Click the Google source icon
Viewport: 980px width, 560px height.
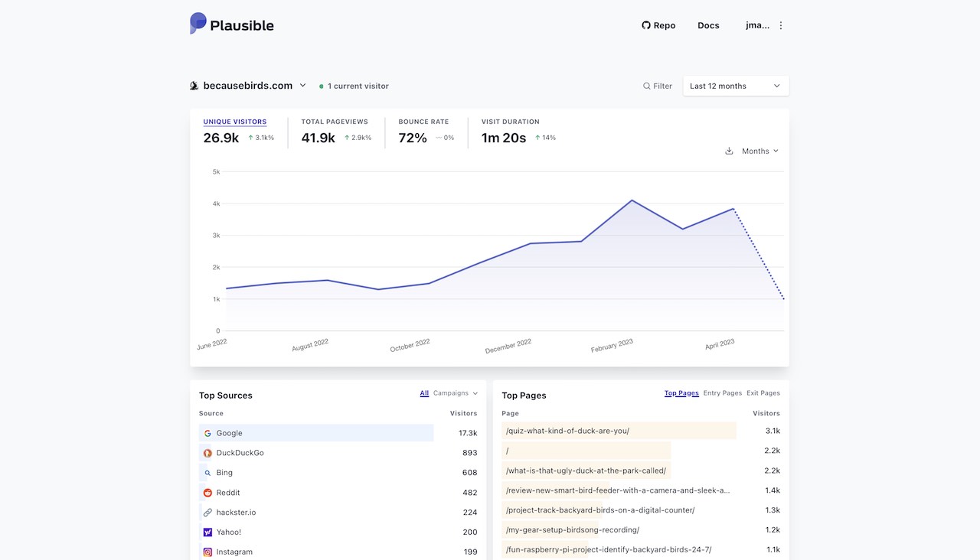pyautogui.click(x=207, y=433)
